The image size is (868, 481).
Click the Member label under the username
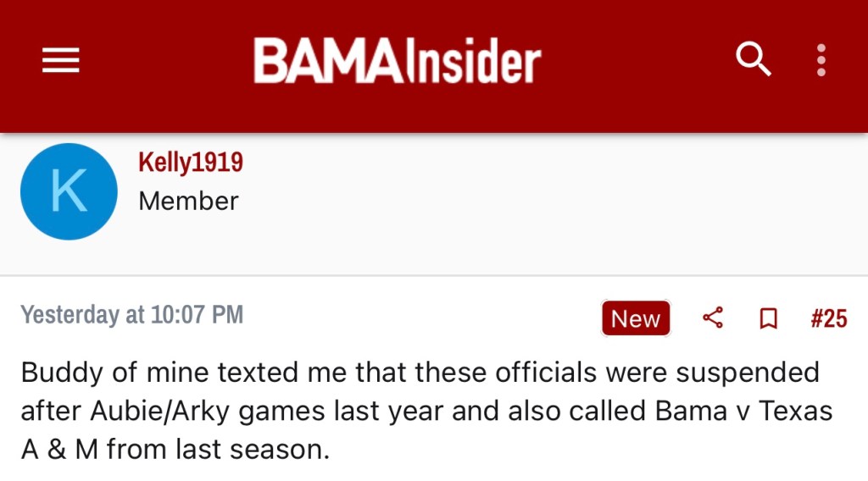(188, 202)
